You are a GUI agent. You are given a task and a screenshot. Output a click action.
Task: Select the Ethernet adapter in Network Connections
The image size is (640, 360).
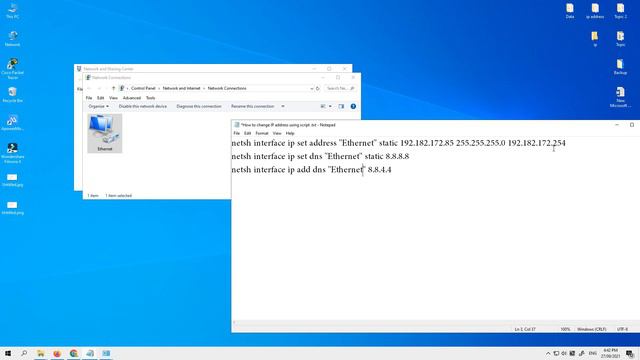(x=104, y=133)
